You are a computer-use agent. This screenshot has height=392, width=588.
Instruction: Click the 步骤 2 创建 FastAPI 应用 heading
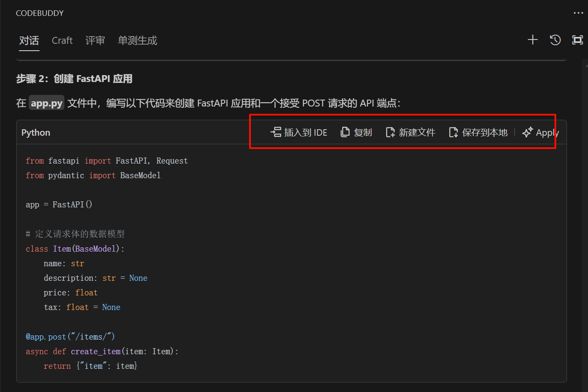point(74,79)
